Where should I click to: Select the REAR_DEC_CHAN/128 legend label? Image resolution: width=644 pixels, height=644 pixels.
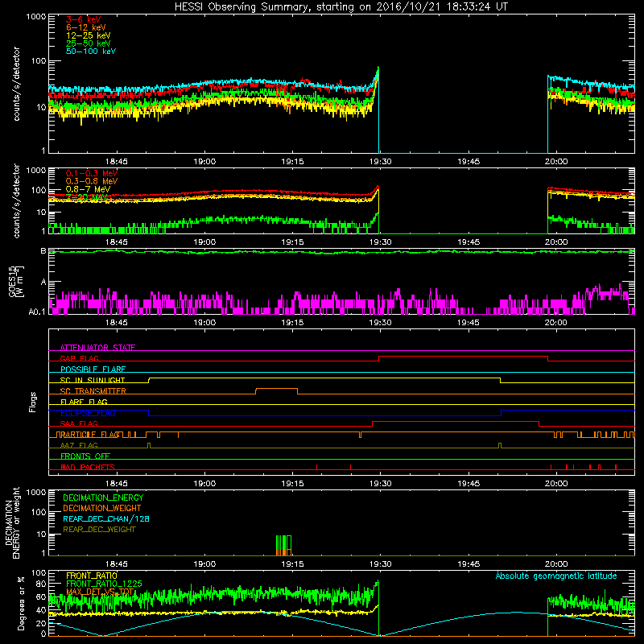pyautogui.click(x=106, y=518)
